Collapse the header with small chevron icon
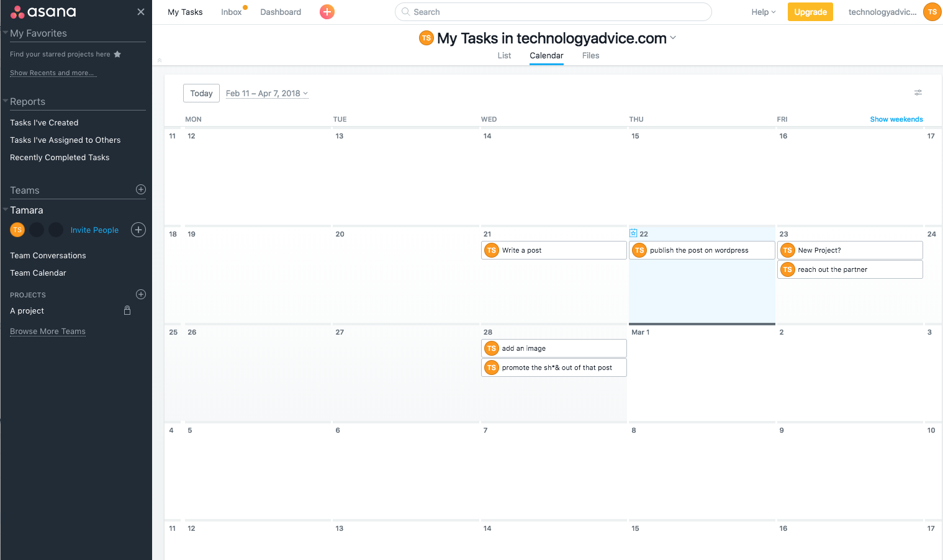The image size is (943, 560). coord(160,60)
